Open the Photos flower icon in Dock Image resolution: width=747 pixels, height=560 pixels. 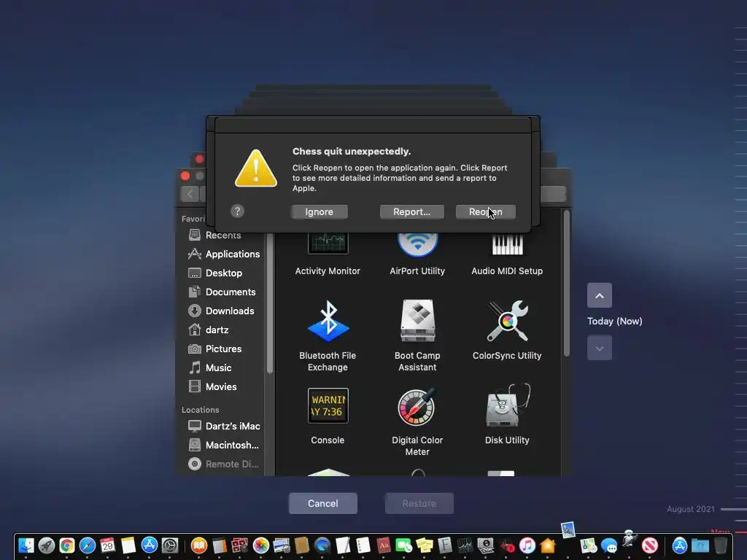coord(260,545)
